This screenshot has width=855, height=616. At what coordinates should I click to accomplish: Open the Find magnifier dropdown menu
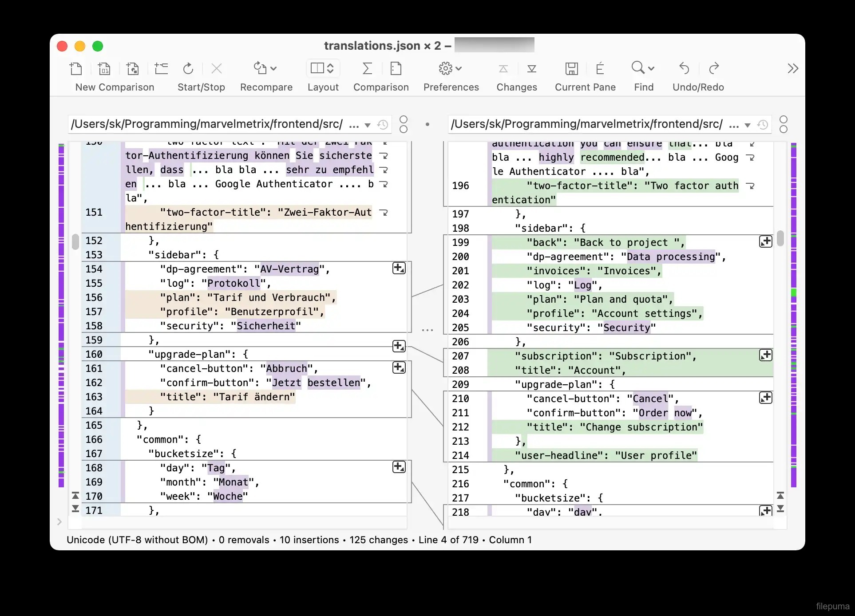pos(643,68)
